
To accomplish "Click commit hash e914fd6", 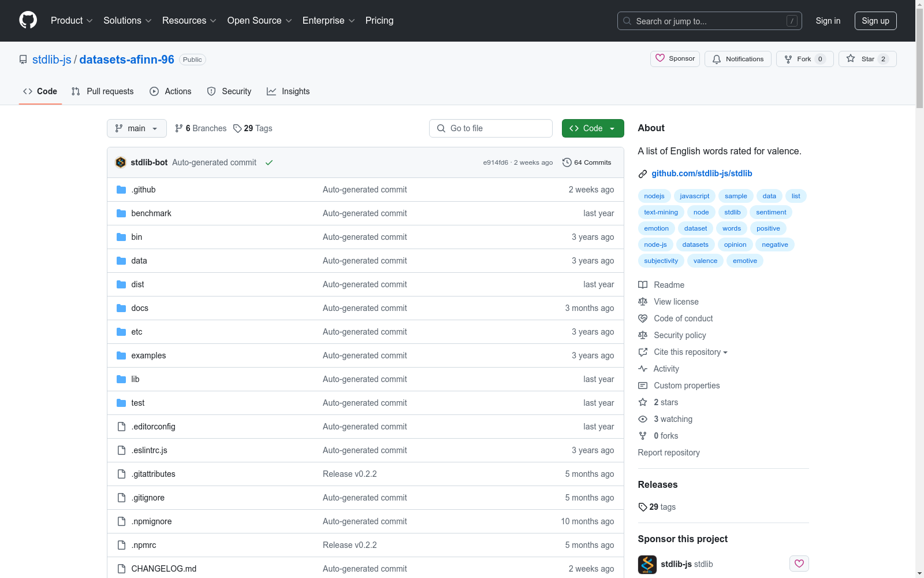I will [x=495, y=162].
